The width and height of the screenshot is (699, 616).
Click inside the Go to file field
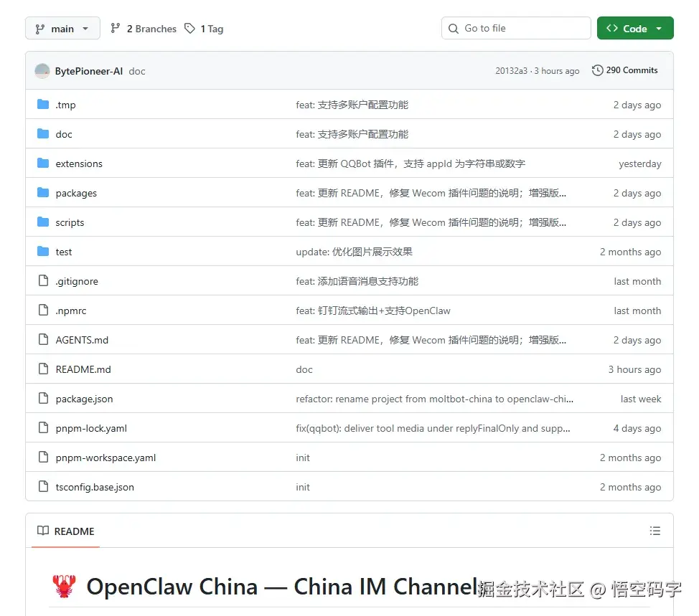click(516, 28)
